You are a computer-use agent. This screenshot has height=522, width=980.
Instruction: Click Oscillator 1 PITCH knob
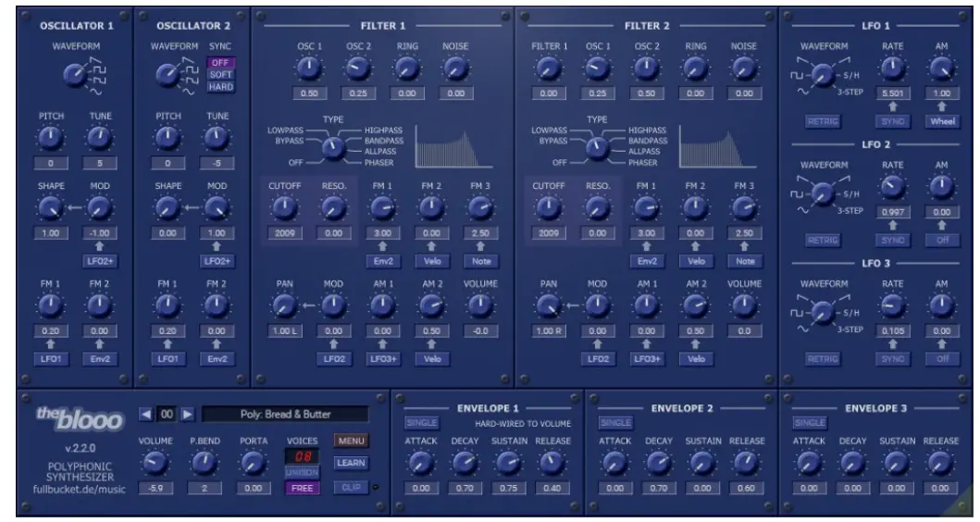[x=51, y=138]
